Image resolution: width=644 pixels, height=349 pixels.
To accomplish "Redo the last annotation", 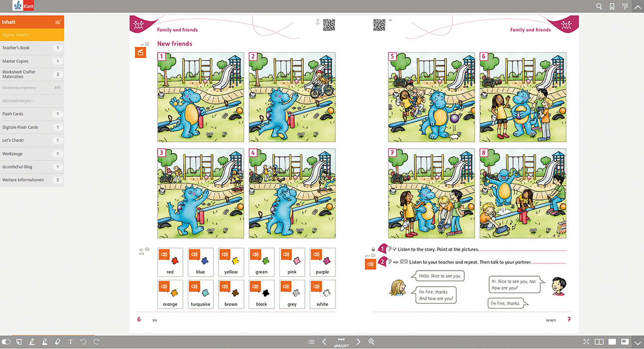I will pyautogui.click(x=96, y=342).
